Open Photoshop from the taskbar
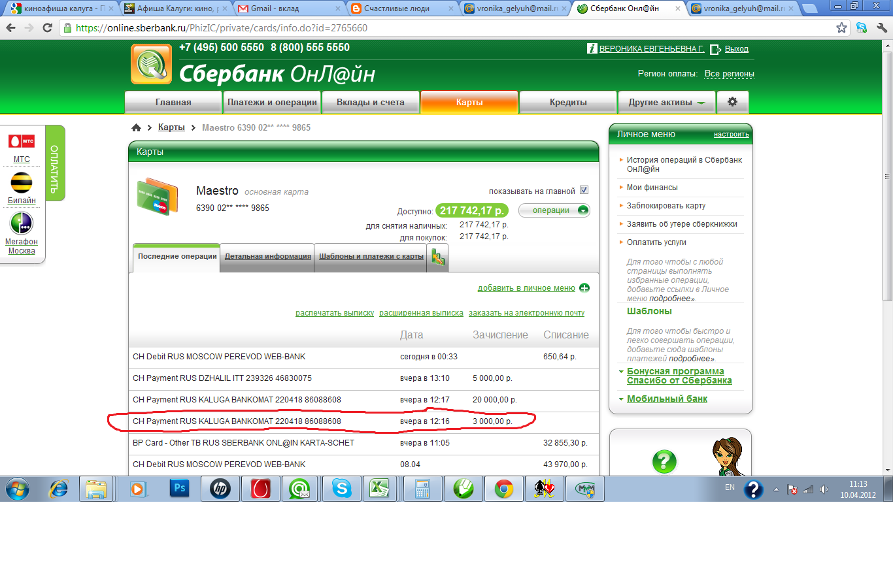The width and height of the screenshot is (893, 588). coord(179,489)
